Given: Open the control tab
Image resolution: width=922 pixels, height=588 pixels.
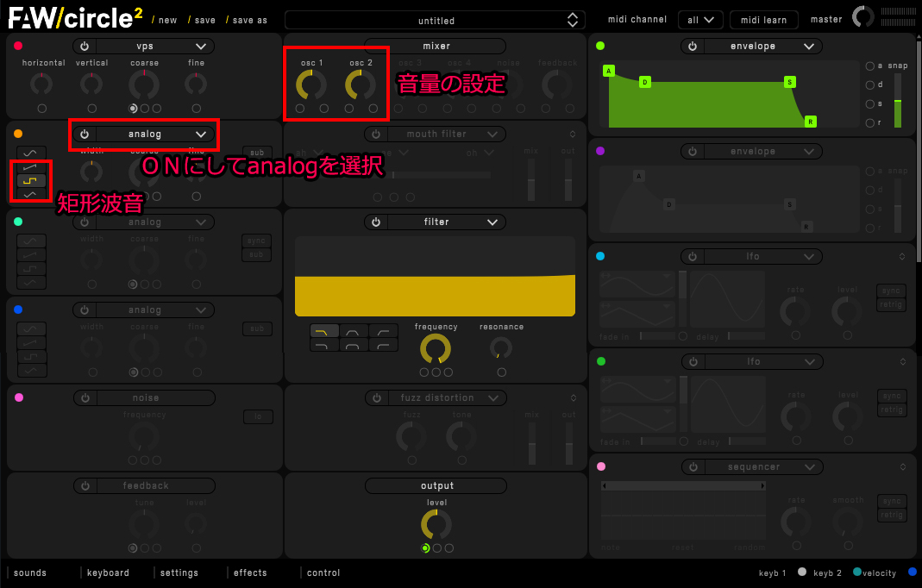Looking at the screenshot, I should [x=323, y=572].
